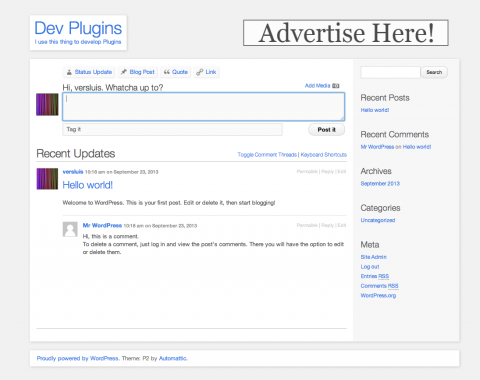Click the Advertise Here! banner

point(346,33)
